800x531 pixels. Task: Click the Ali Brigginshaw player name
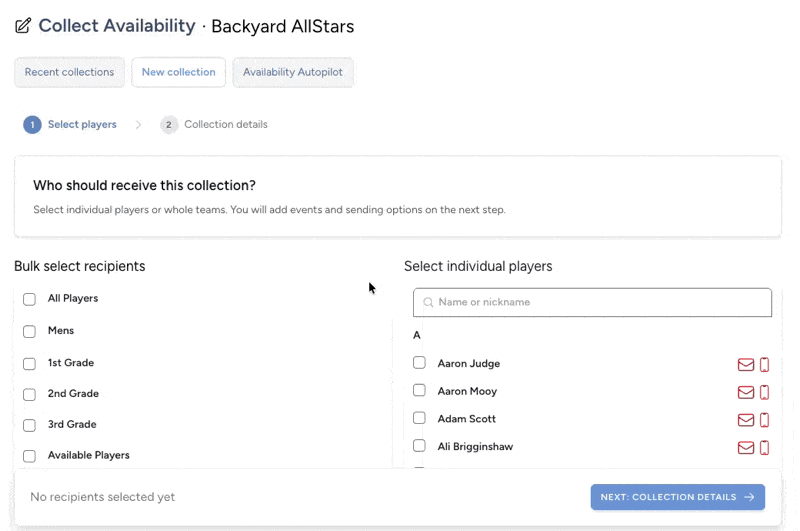pos(475,447)
